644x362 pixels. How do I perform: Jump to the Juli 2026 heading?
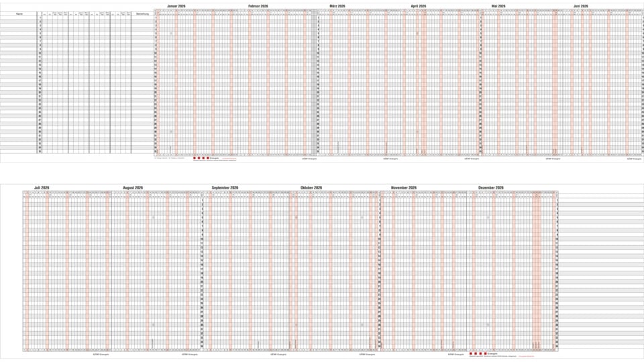tap(42, 187)
